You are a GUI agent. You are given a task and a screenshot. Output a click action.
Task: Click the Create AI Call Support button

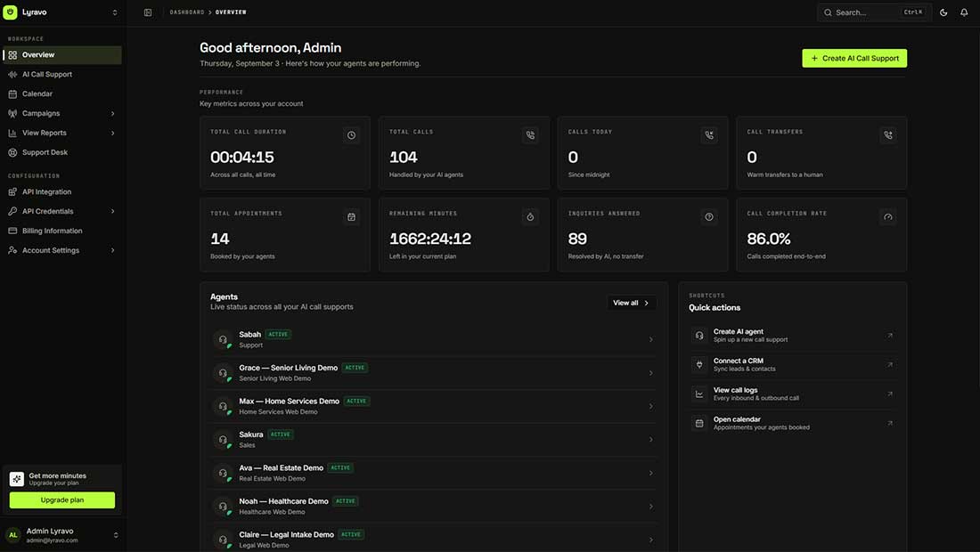point(854,58)
